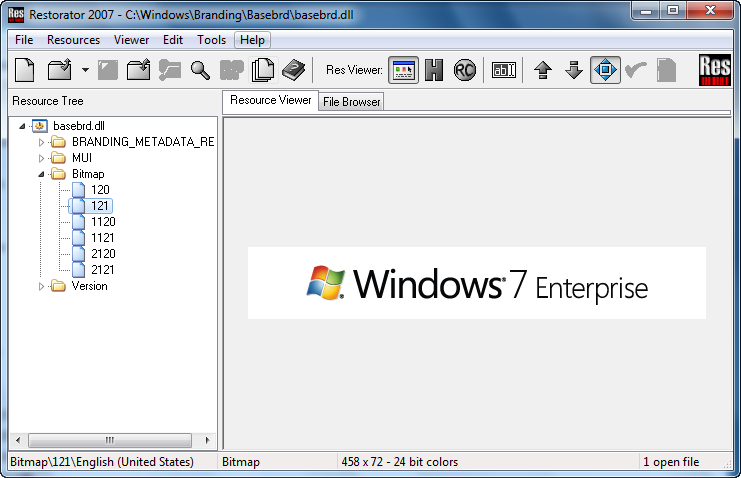The image size is (741, 478).
Task: Toggle the RC text view mode button
Action: [x=464, y=70]
